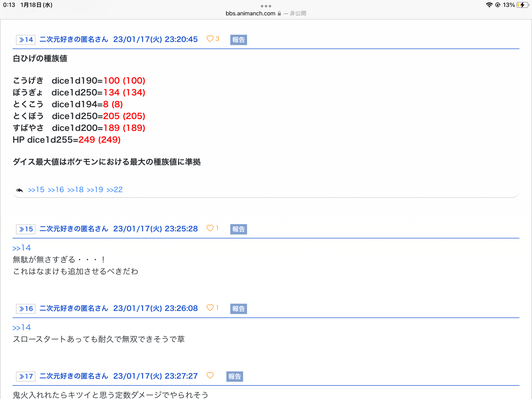
Task: Report post 17 with 報告 button
Action: point(234,377)
